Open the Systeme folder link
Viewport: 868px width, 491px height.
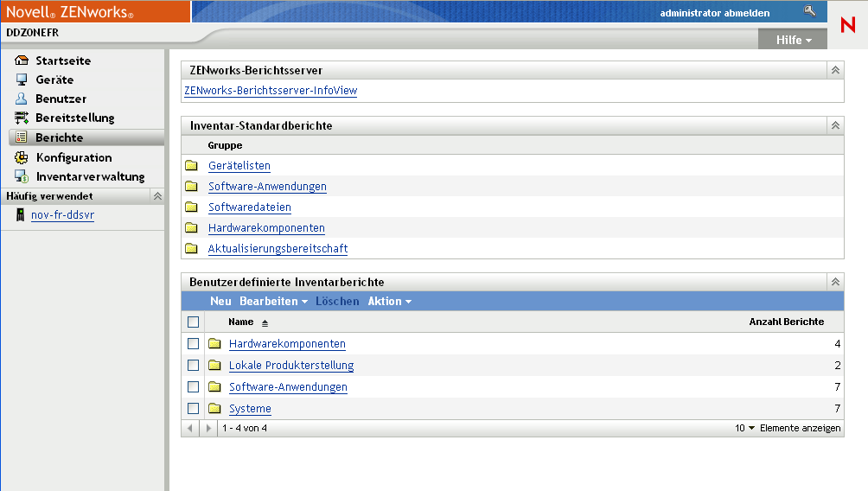tap(250, 409)
